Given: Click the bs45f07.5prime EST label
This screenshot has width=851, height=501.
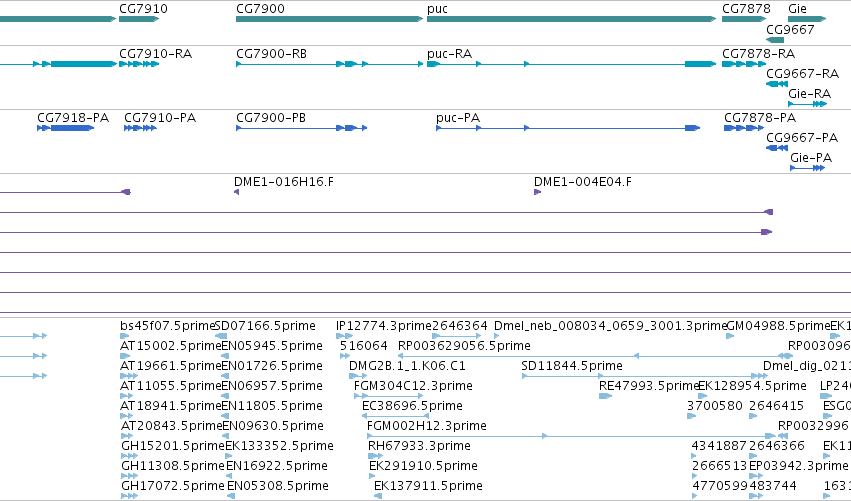Looking at the screenshot, I should coord(168,326).
